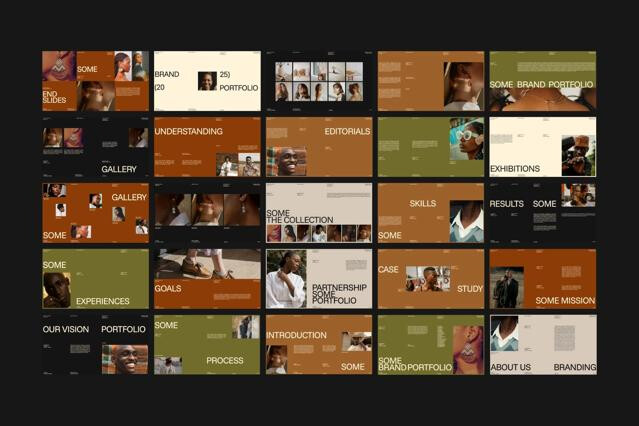
Task: Open the END SLIDES collage slide
Action: (95, 81)
